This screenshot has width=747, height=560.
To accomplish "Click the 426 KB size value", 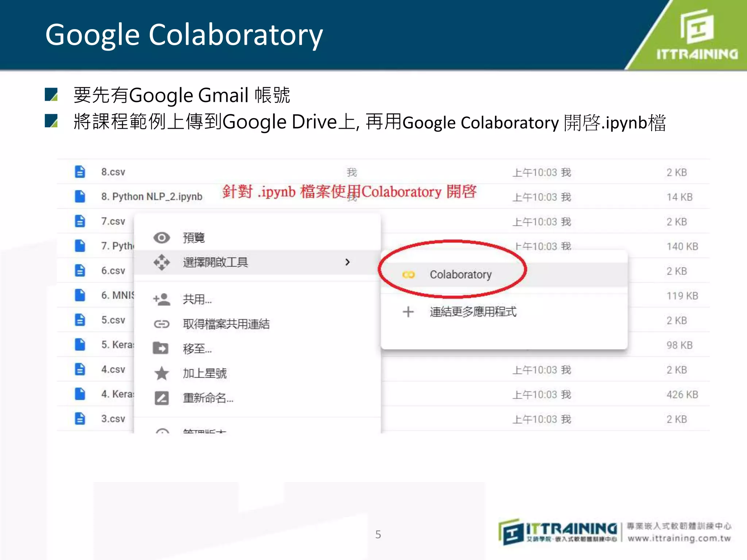I will (682, 394).
